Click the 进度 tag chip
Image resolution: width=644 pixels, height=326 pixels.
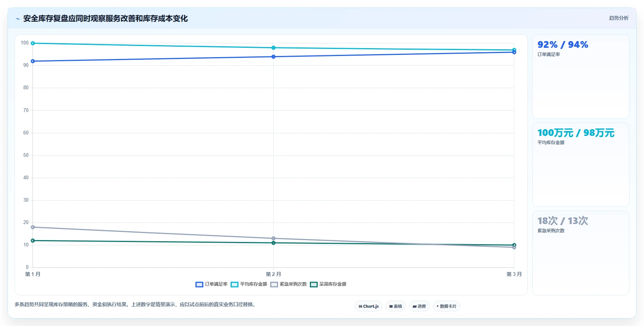[x=419, y=306]
